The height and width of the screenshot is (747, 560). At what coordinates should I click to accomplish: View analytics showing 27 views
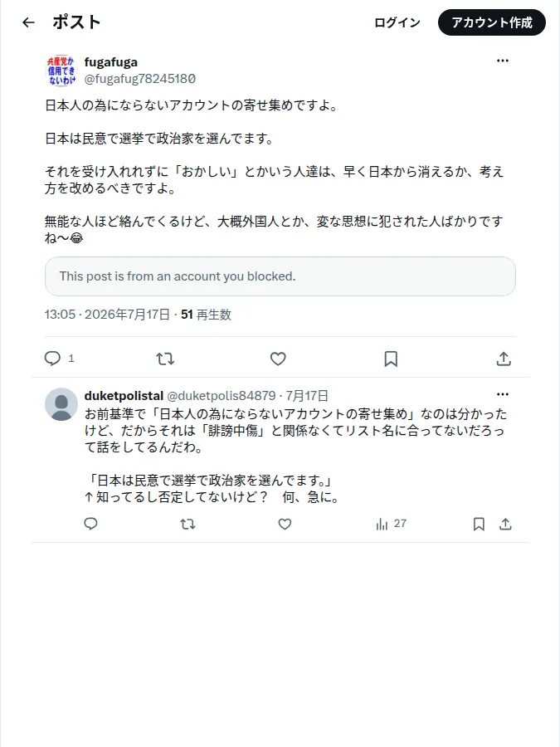tap(391, 524)
